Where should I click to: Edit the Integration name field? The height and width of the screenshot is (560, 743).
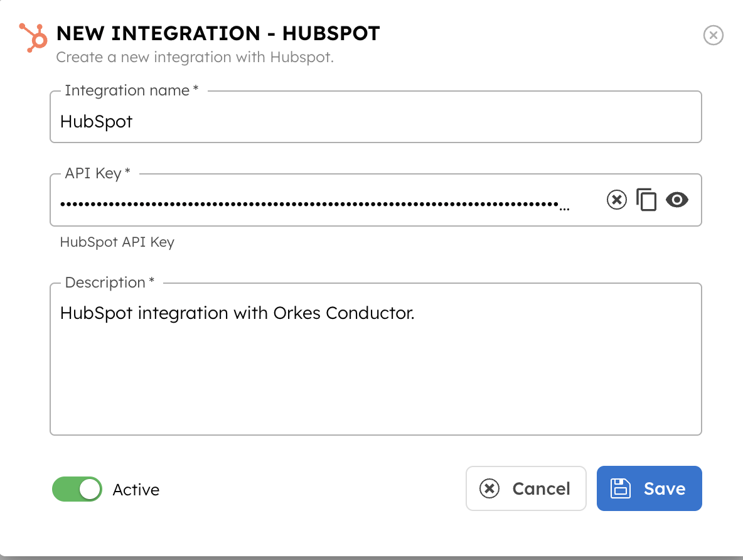coord(376,117)
